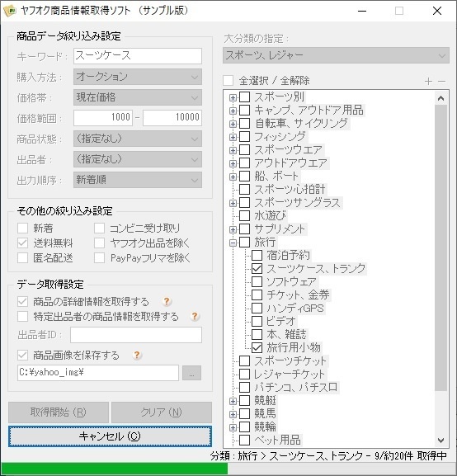Toggle 商品画像を保存する checkbox
This screenshot has width=457, height=476.
(x=23, y=356)
